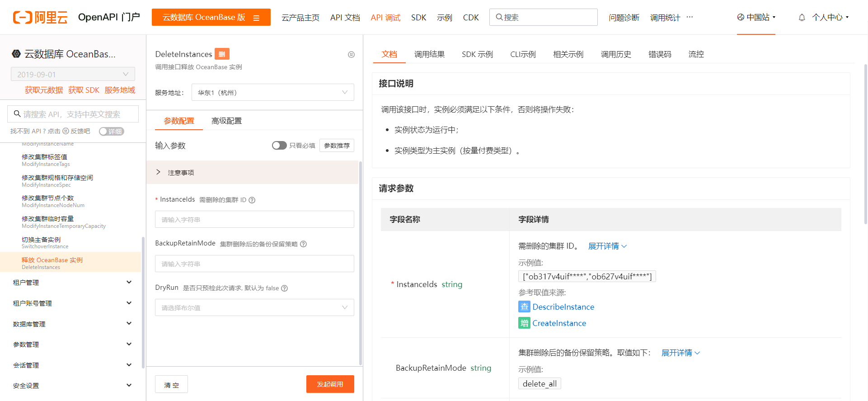The image size is (868, 401).
Task: Open the DryRun boolean dropdown
Action: [x=254, y=307]
